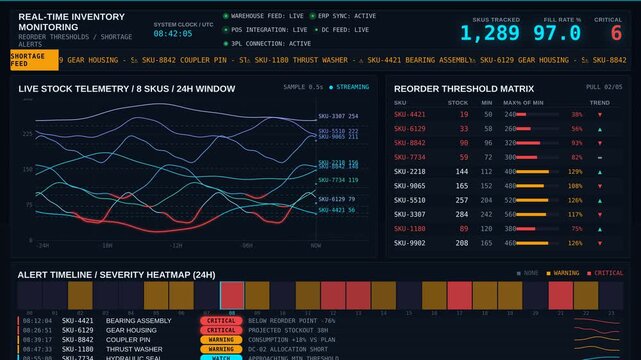Click the Stock column header in matrix

[458, 103]
